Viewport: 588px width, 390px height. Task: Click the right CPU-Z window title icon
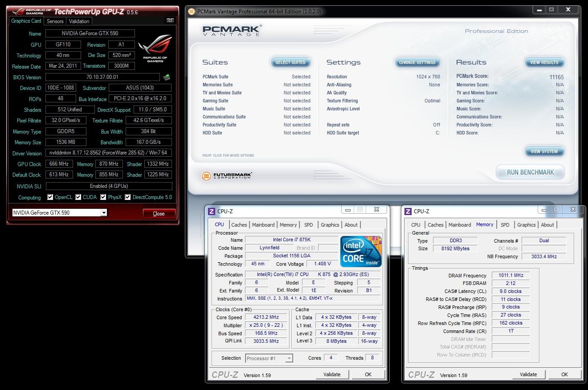pos(408,211)
